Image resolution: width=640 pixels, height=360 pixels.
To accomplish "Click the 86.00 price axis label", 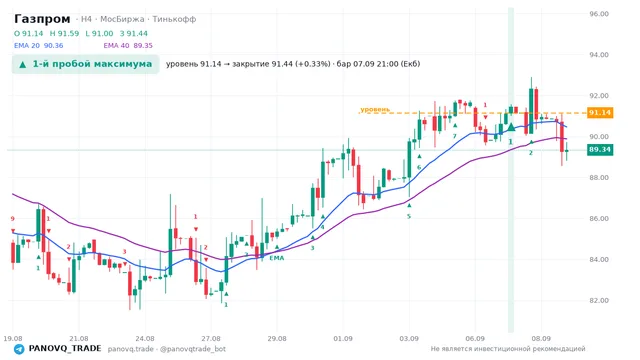I will pyautogui.click(x=599, y=219).
